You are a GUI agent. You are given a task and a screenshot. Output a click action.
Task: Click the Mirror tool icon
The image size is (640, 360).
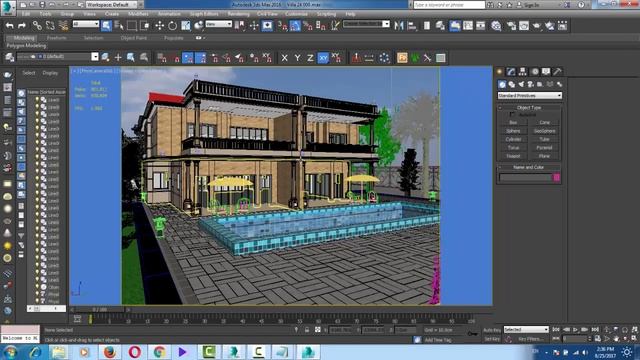[x=399, y=26]
